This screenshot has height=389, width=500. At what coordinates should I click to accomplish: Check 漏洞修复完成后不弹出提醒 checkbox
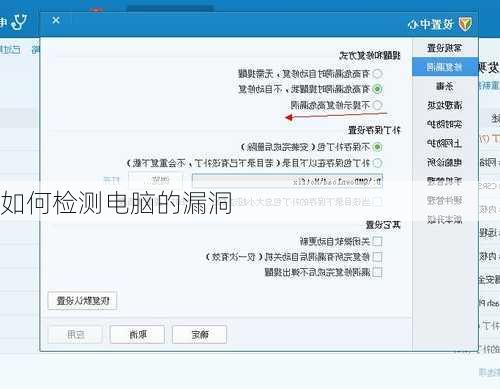pyautogui.click(x=377, y=272)
